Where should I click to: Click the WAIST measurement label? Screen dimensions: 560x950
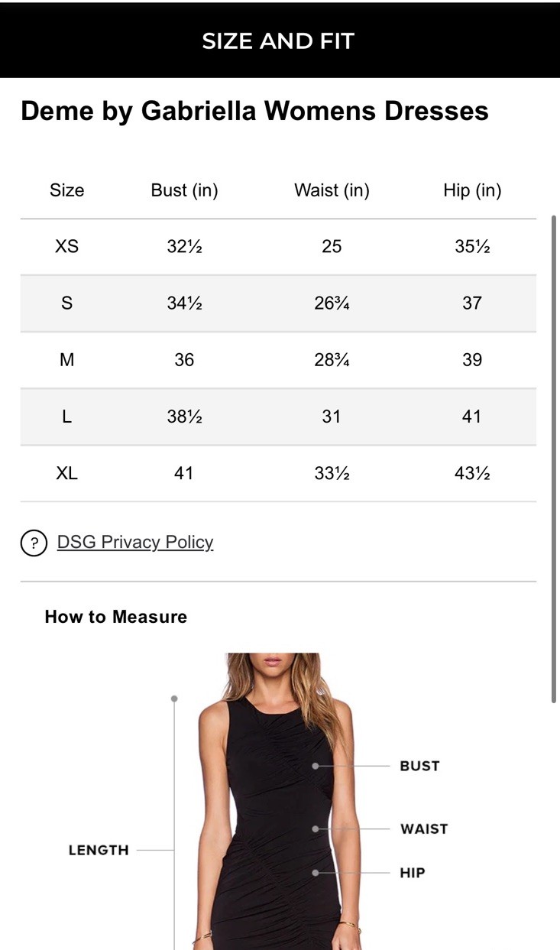pyautogui.click(x=424, y=828)
